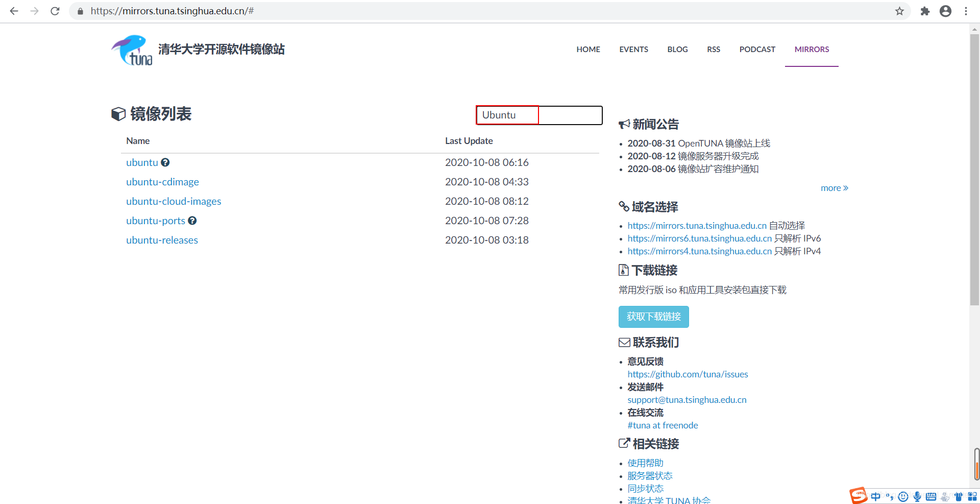Open the browser extensions puzzle icon

(x=925, y=11)
